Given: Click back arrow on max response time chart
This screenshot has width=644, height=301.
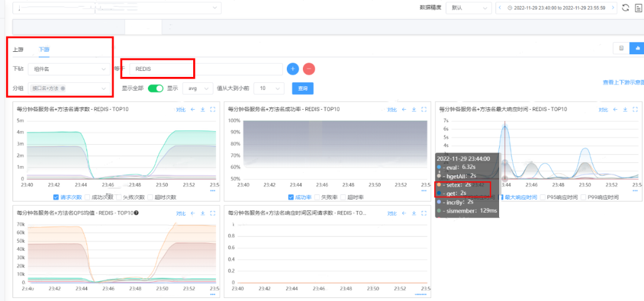Looking at the screenshot, I should [614, 110].
